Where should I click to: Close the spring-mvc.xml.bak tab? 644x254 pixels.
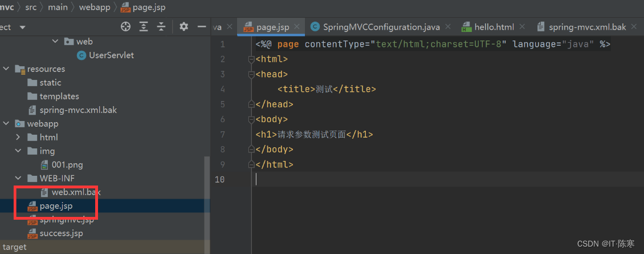(x=634, y=27)
